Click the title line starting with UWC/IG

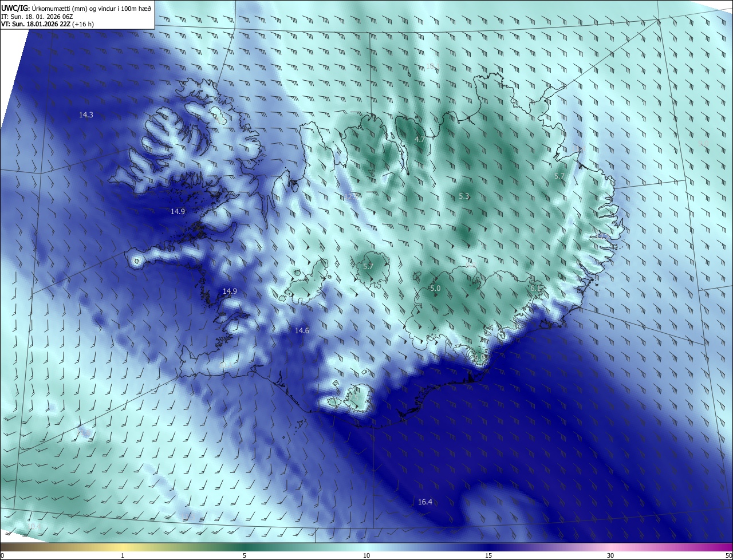[76, 7]
